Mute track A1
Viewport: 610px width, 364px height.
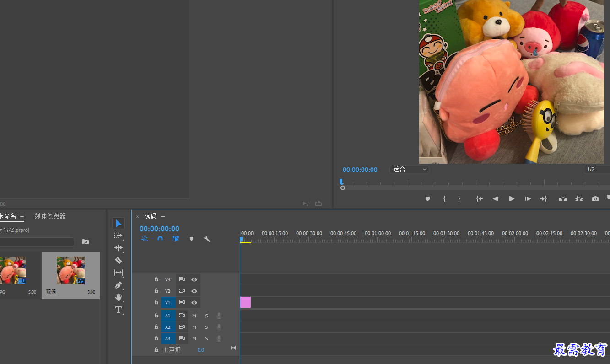pos(194,316)
